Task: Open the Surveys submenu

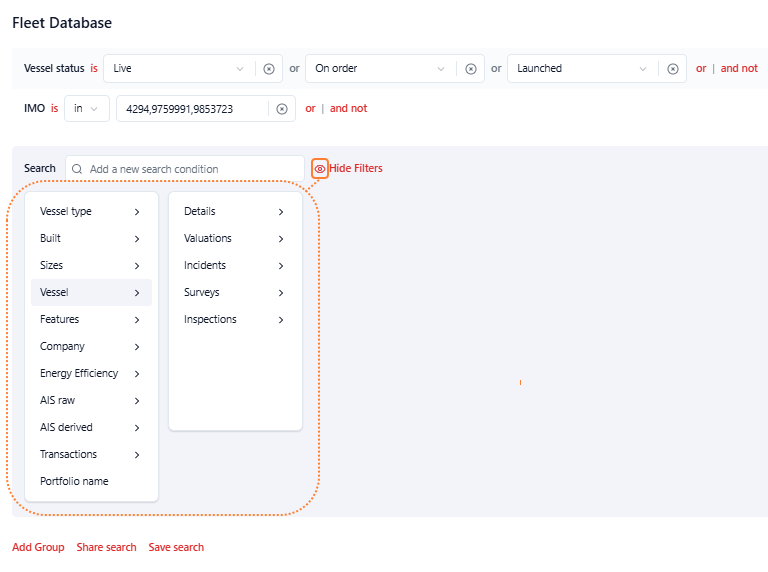Action: (x=235, y=292)
